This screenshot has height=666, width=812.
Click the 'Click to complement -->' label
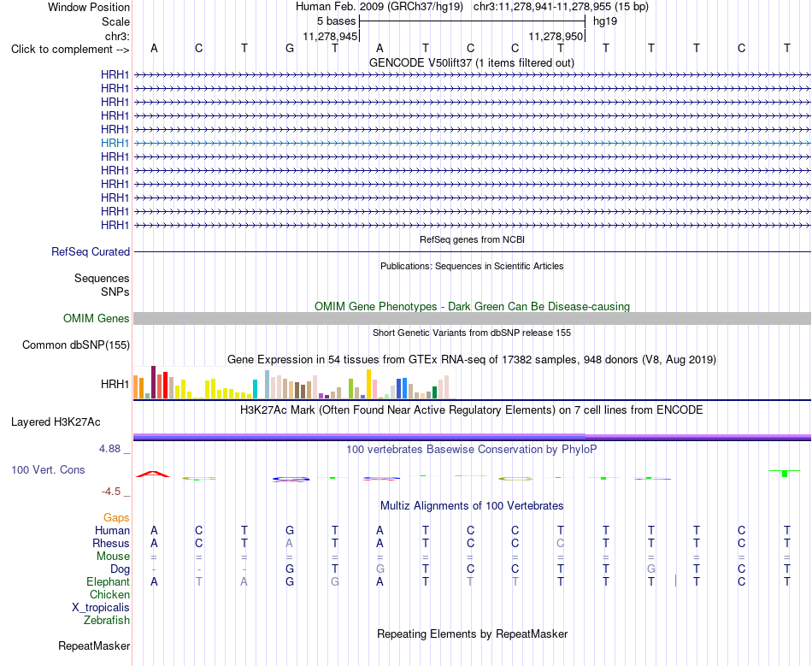tap(70, 50)
